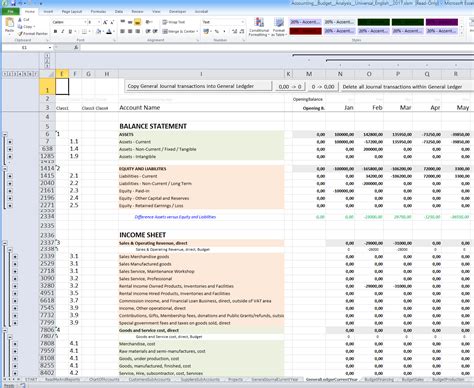474x388 pixels.
Task: Apply the dark red cell style swatch
Action: [305, 31]
